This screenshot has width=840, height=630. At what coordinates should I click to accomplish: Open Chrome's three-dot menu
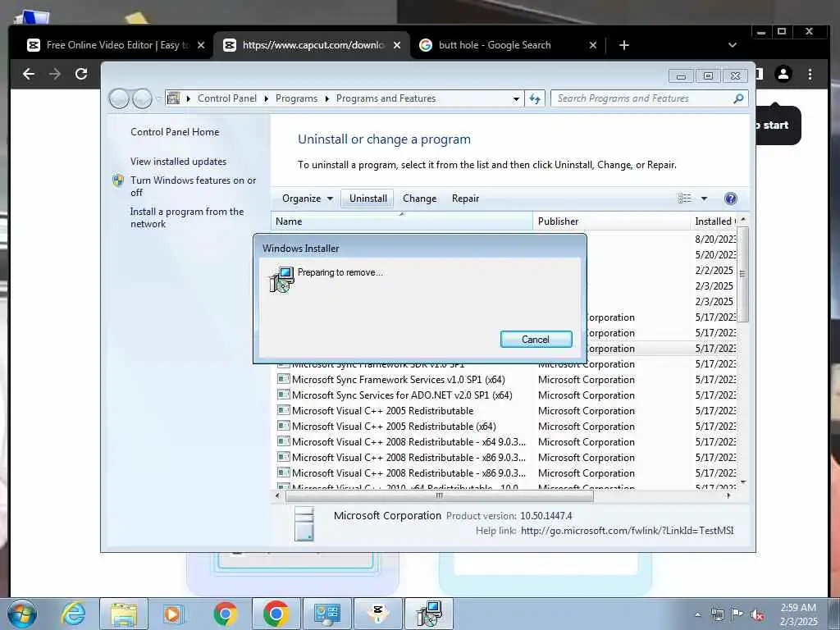click(x=810, y=74)
